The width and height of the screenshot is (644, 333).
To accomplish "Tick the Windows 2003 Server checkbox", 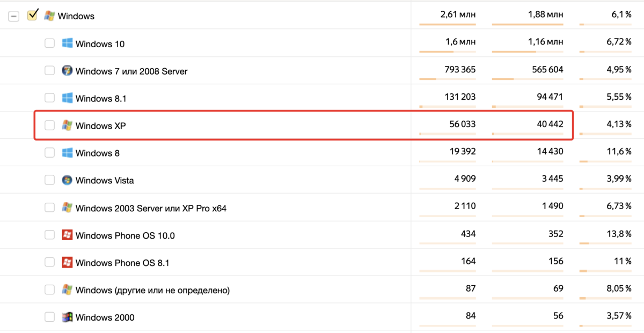I will [49, 208].
